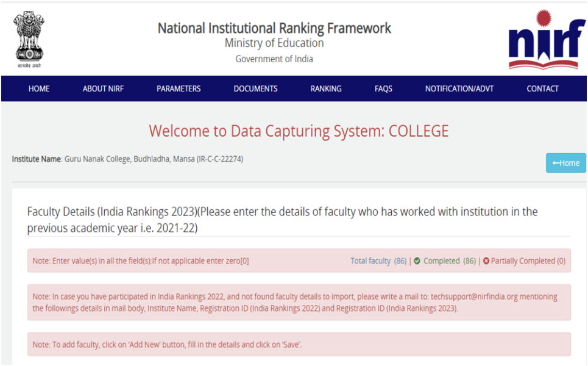Screen dimensions: 588x366
Task: Click the red cross icon beside Partially Completed
Action: click(486, 261)
